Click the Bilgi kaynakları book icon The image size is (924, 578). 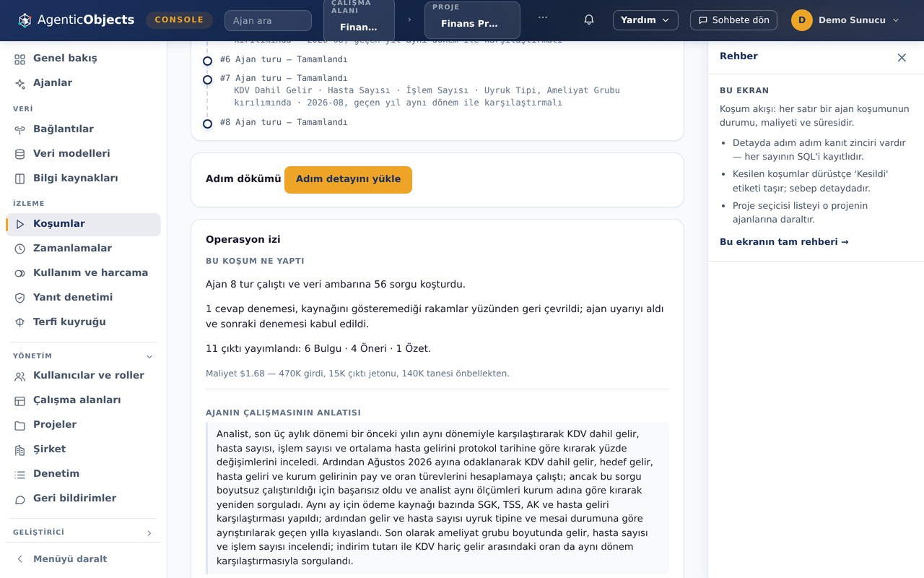point(20,178)
